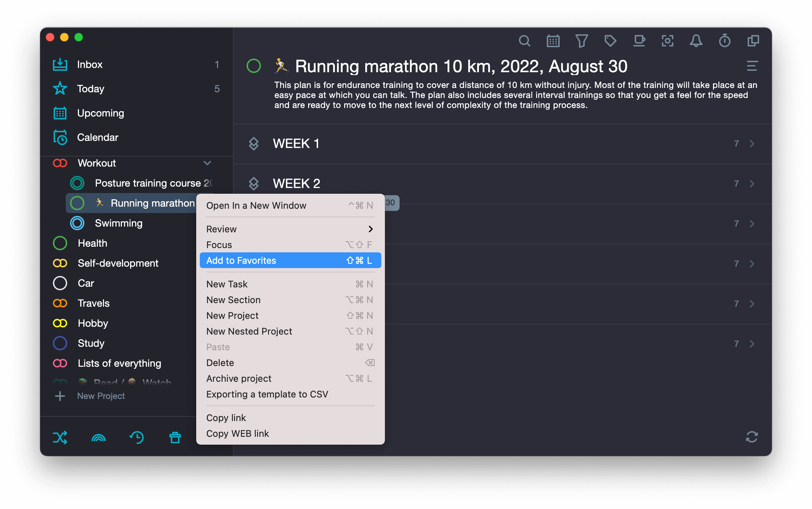Choose Focus from context menu

click(x=290, y=245)
